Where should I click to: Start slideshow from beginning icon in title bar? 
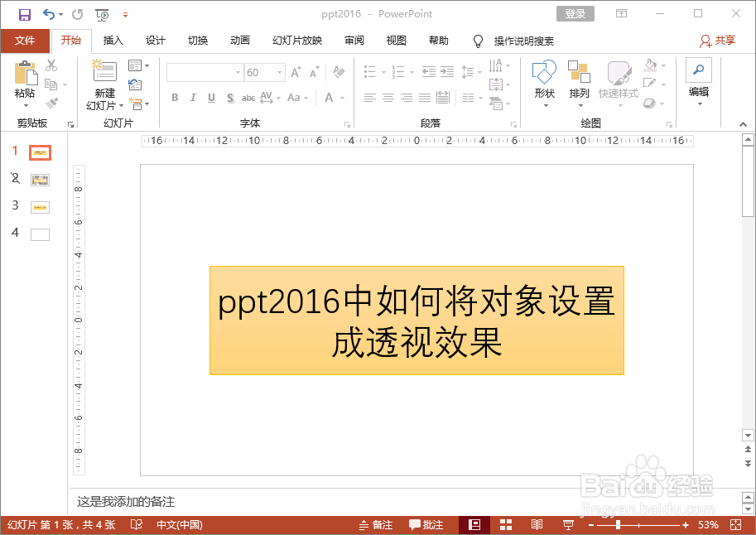pyautogui.click(x=102, y=15)
